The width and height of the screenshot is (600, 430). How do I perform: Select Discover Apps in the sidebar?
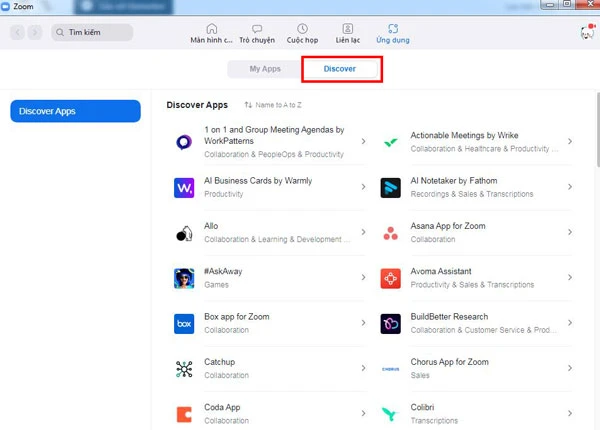pos(76,111)
